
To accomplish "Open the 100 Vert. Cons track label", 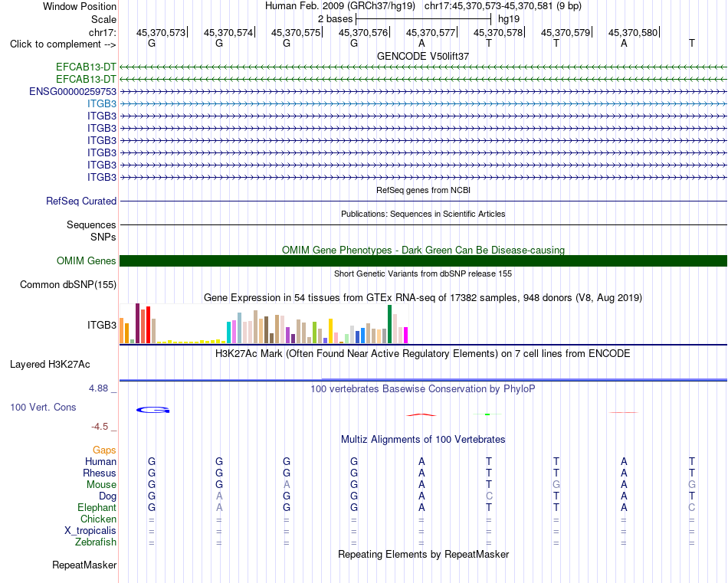I will point(43,407).
